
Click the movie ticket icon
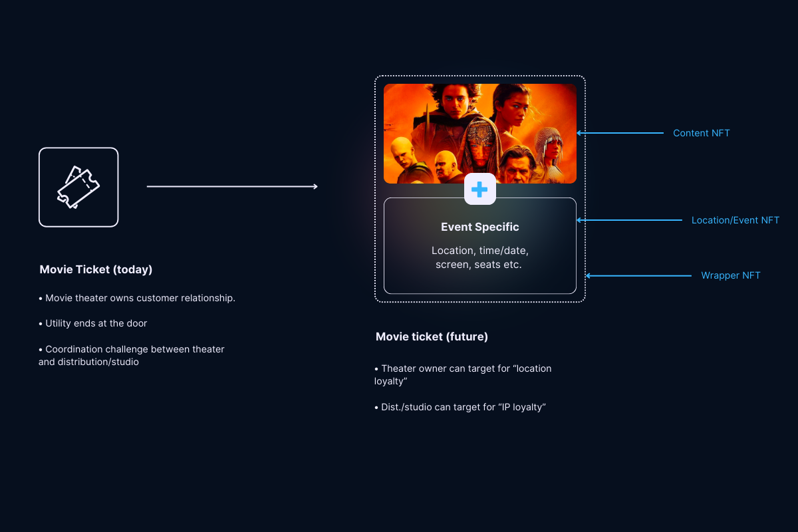point(78,188)
